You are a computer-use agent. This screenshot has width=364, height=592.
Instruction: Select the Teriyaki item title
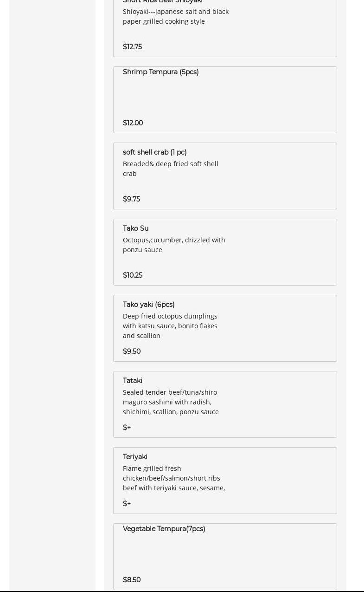tap(135, 457)
